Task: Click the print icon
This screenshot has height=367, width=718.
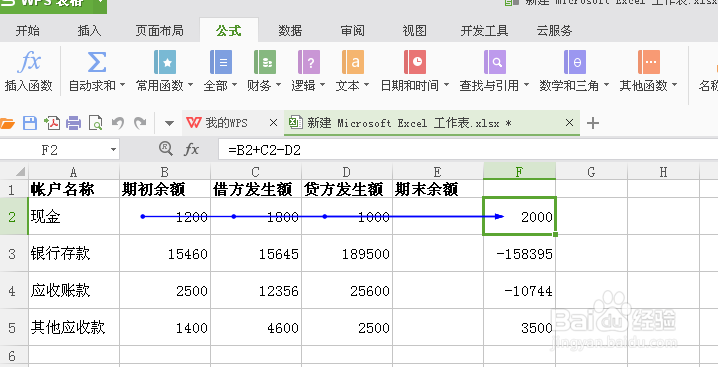Action: [x=73, y=123]
